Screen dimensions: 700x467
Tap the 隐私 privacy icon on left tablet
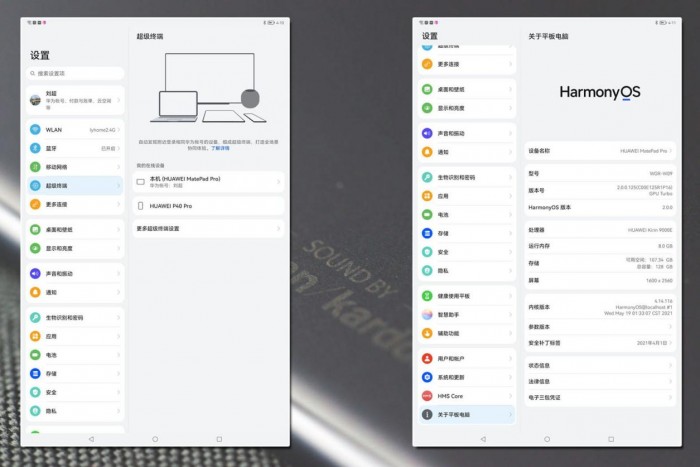click(x=35, y=411)
